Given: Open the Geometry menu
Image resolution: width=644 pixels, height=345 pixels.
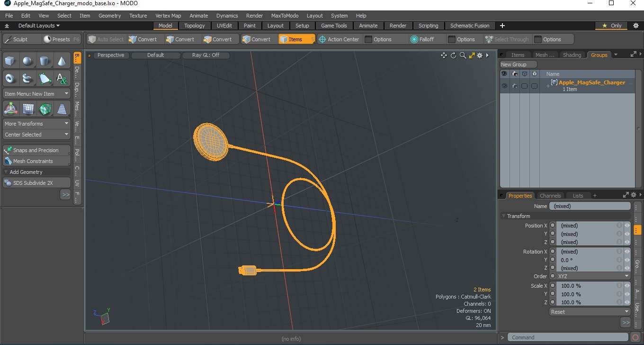Looking at the screenshot, I should click(x=109, y=16).
